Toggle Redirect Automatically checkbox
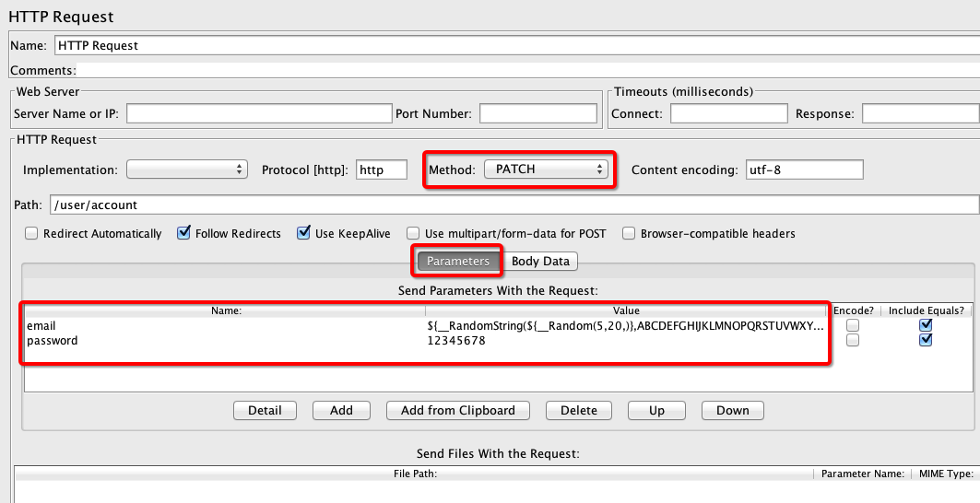The height and width of the screenshot is (503, 980). point(31,234)
